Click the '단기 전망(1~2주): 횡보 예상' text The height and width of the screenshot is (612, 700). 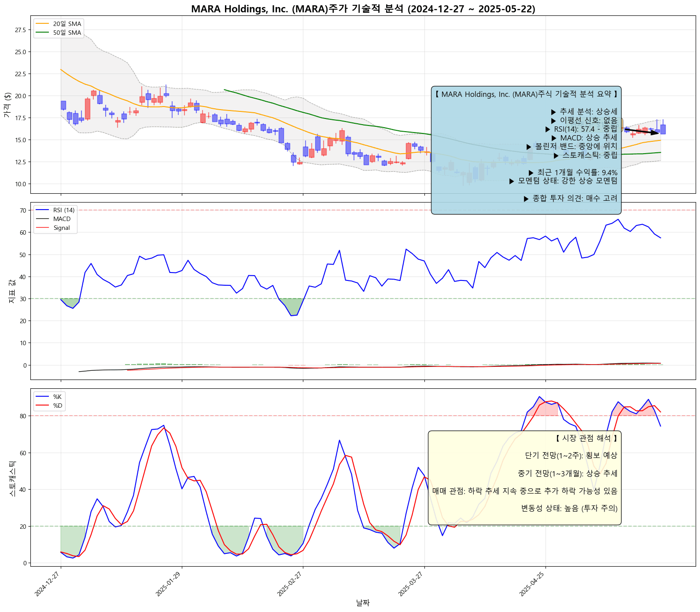click(571, 455)
